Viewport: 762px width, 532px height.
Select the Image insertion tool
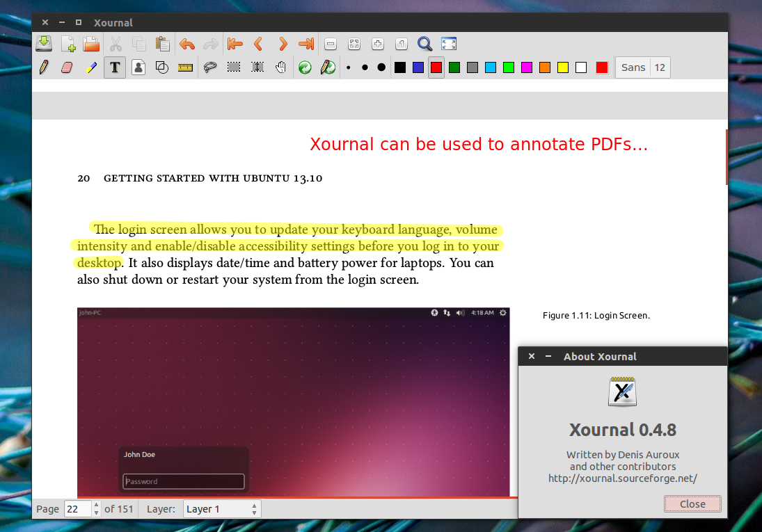[x=138, y=67]
